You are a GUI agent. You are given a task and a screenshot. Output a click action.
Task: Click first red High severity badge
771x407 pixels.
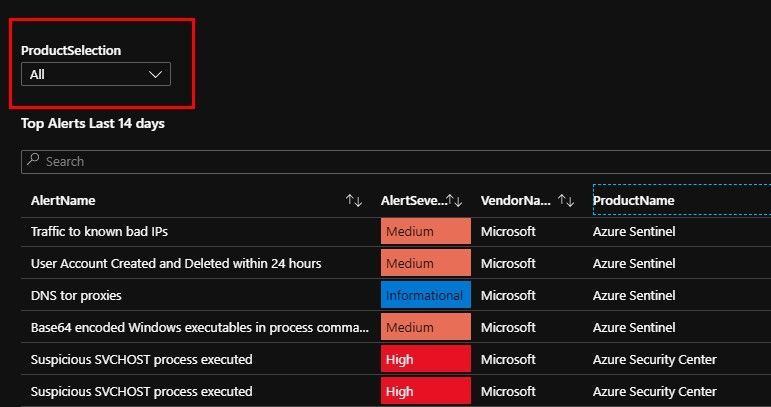tap(425, 359)
